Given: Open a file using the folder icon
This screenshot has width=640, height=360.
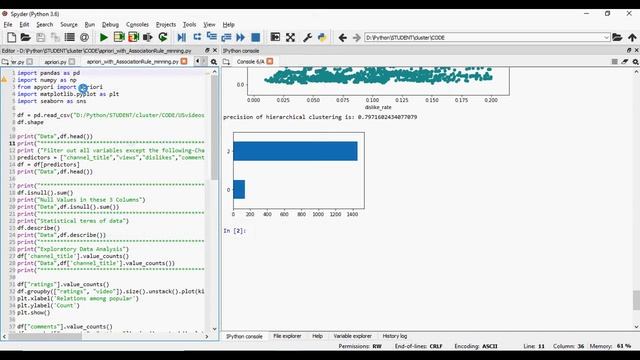Looking at the screenshot, I should click(26, 38).
